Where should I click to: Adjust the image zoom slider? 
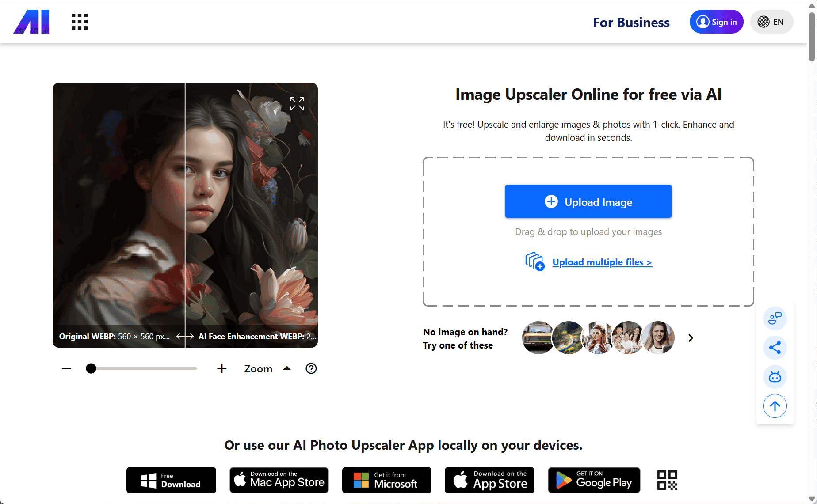(x=92, y=368)
